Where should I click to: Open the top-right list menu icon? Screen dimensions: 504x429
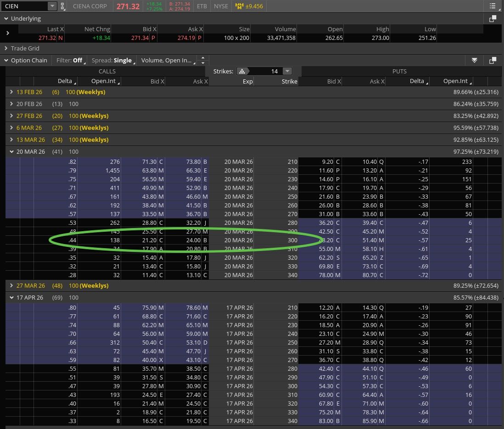[x=493, y=6]
